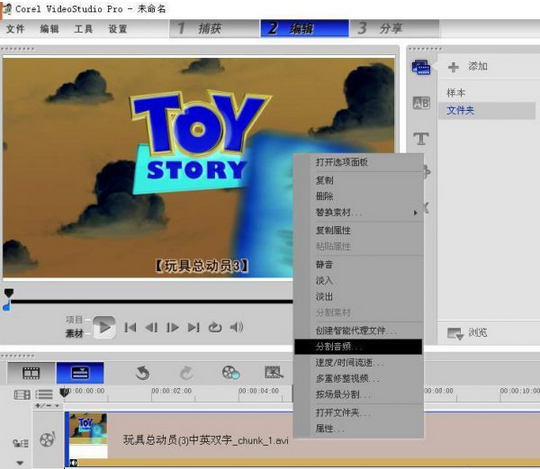This screenshot has height=469, width=540.
Task: Undo the last action
Action: (142, 373)
